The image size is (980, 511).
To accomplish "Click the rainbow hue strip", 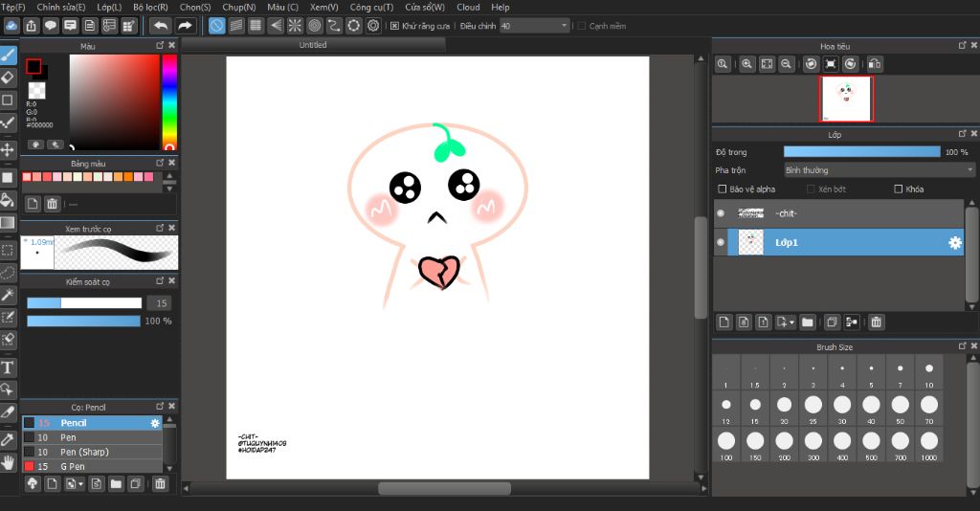I will coord(169,101).
